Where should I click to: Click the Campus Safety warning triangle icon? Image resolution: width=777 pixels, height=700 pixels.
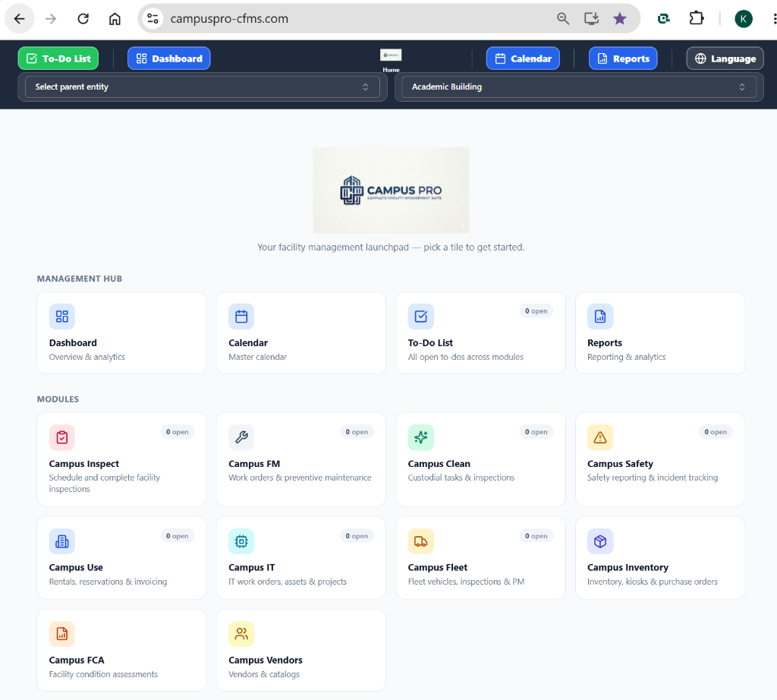600,437
